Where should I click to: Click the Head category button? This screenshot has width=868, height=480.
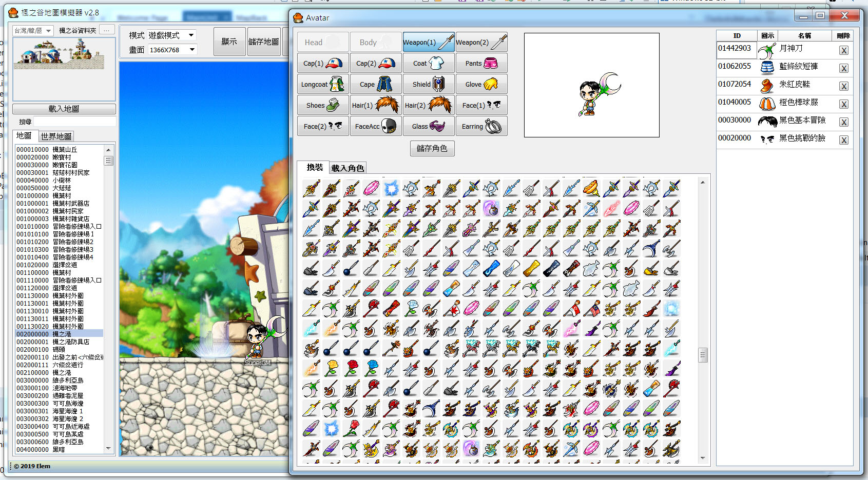(x=323, y=42)
